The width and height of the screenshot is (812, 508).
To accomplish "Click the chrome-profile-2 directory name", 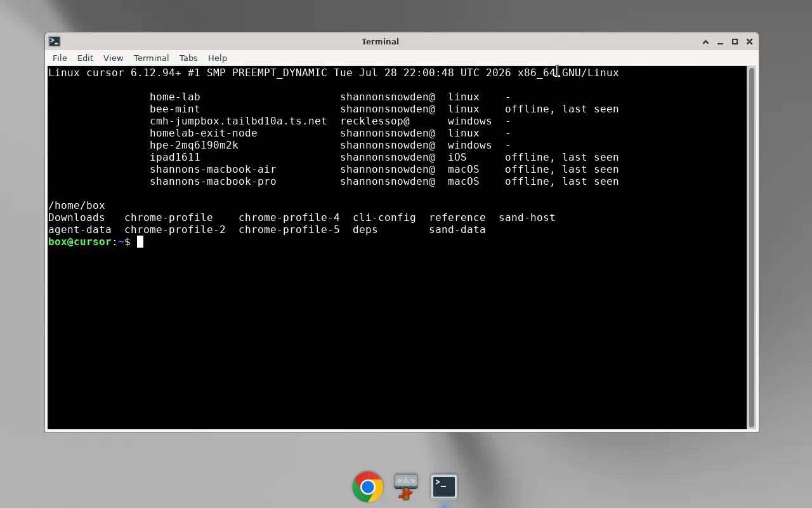I will click(175, 230).
